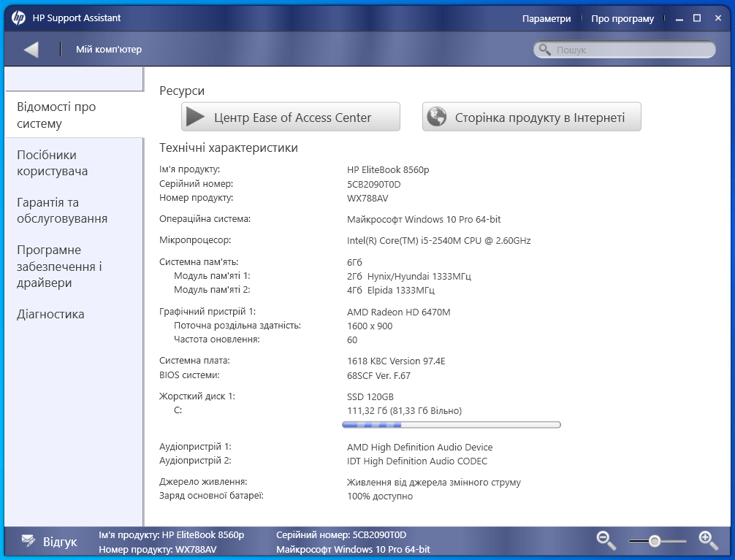Open Програмне забезпечення і драйвери section

pos(59,266)
